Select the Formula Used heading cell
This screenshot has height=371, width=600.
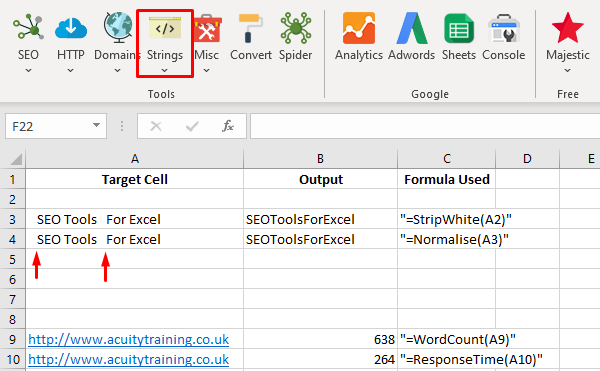pyautogui.click(x=447, y=179)
